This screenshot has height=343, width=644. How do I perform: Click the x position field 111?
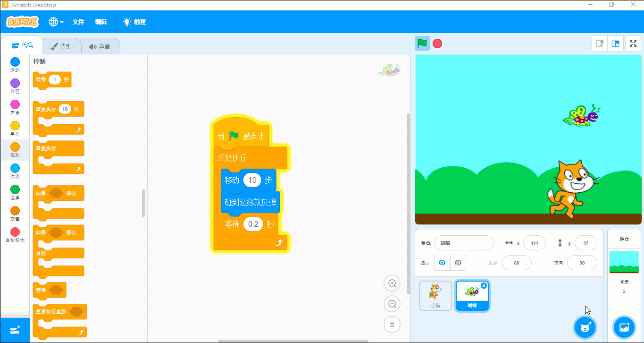tap(535, 243)
